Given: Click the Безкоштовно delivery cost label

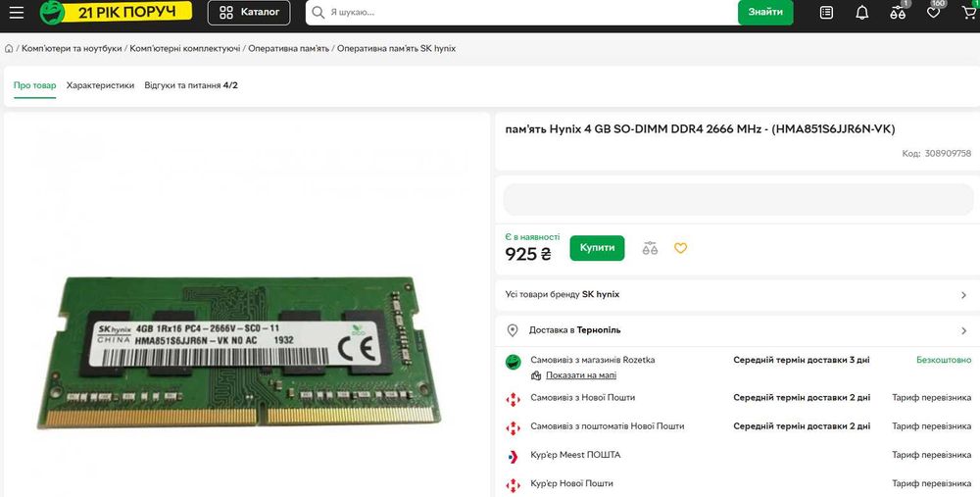Looking at the screenshot, I should coord(944,360).
